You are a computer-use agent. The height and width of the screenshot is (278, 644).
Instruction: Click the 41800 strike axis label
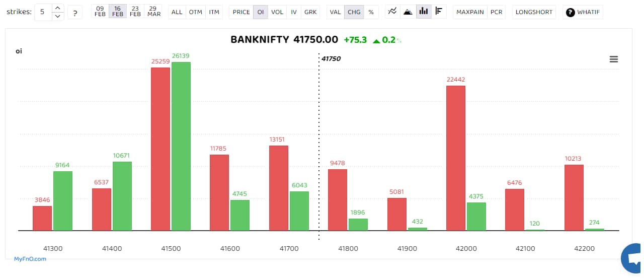tap(348, 248)
